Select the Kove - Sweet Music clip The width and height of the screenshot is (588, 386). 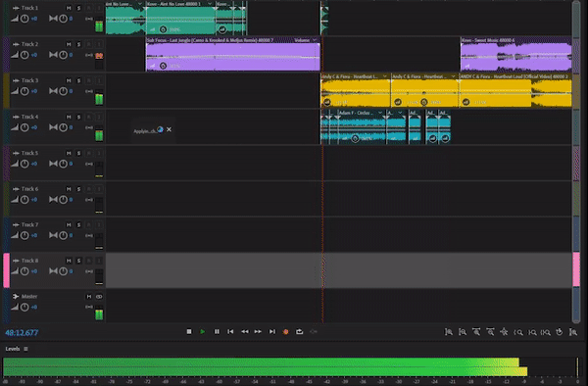[x=516, y=54]
